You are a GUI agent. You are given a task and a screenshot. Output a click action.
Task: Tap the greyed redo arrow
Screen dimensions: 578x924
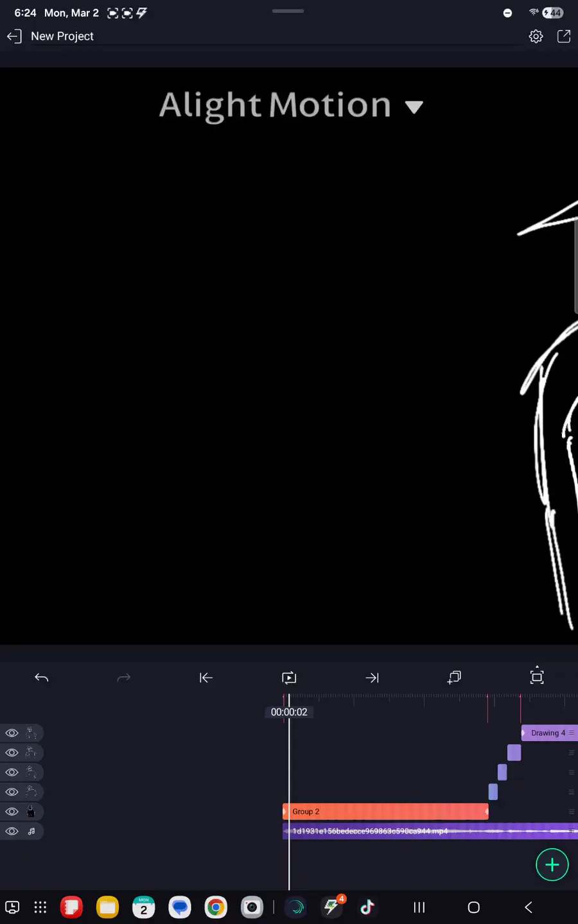coord(124,678)
